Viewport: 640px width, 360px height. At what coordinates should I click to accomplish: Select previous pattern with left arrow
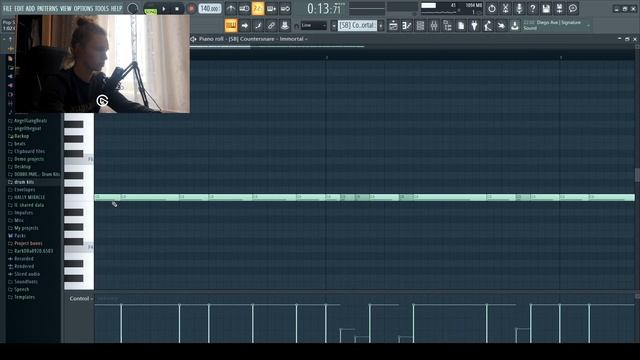point(334,26)
